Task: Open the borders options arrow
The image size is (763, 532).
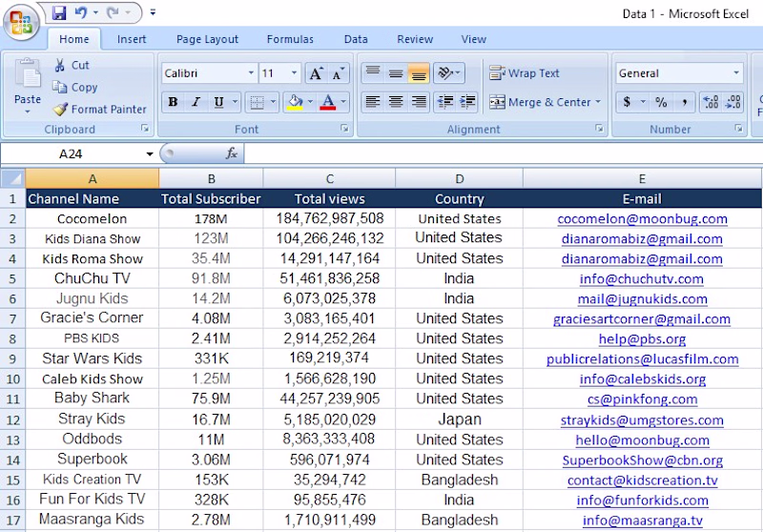Action: [x=273, y=102]
